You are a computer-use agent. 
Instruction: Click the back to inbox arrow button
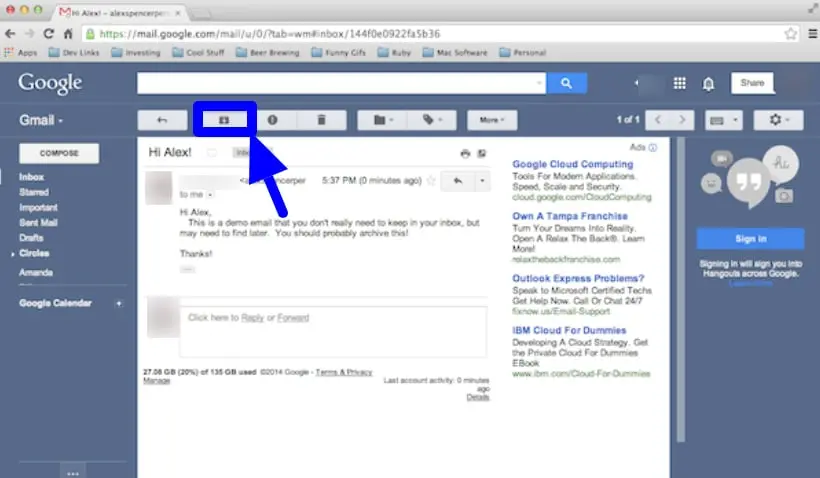[162, 120]
